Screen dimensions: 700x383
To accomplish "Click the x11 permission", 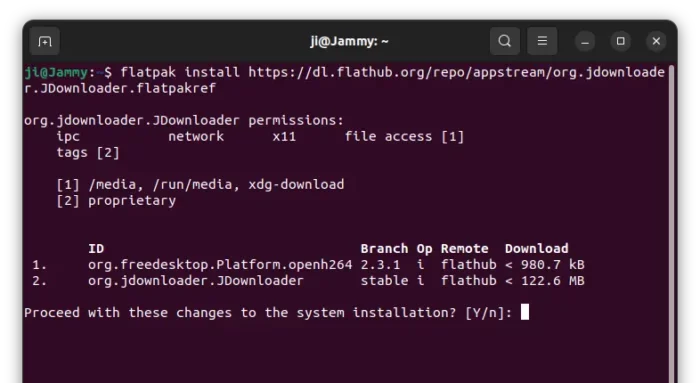I will click(x=284, y=137).
